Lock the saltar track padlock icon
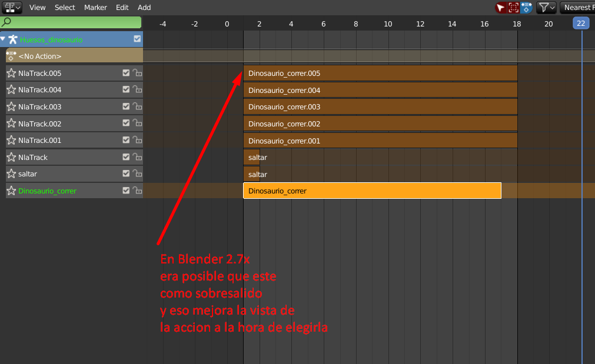 (137, 173)
